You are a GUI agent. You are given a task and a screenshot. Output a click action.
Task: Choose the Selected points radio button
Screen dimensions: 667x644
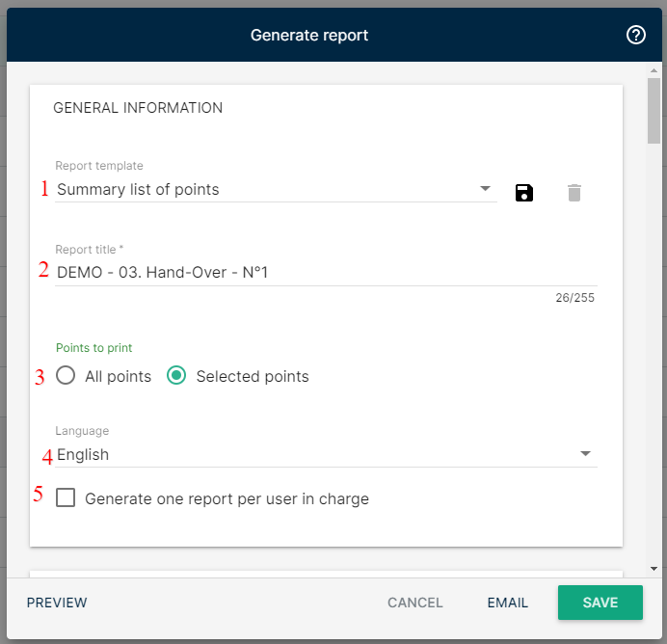(x=176, y=376)
